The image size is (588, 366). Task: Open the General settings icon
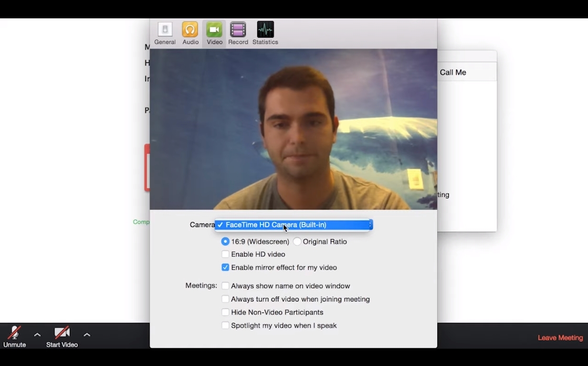(x=165, y=30)
